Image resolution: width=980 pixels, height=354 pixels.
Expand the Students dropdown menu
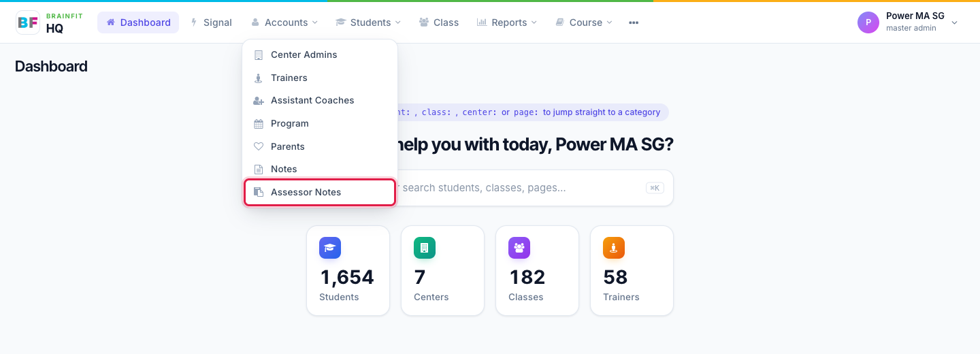coord(368,22)
